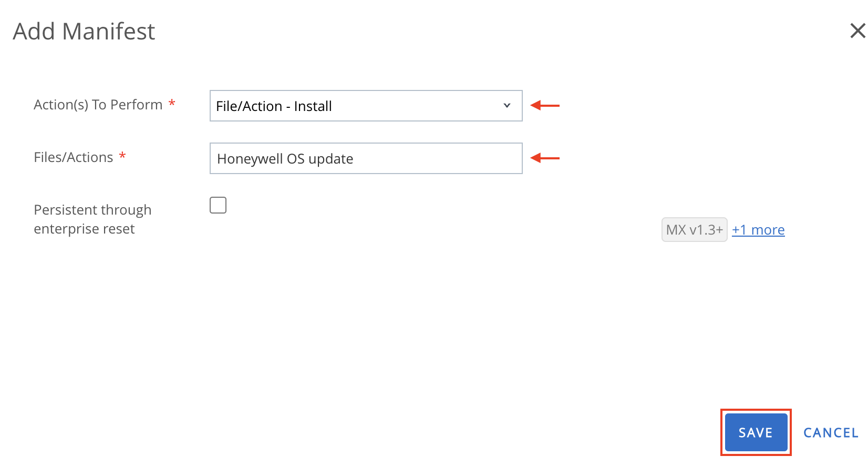Toggle the checkbox beside Persistent through enterprise reset

[218, 205]
